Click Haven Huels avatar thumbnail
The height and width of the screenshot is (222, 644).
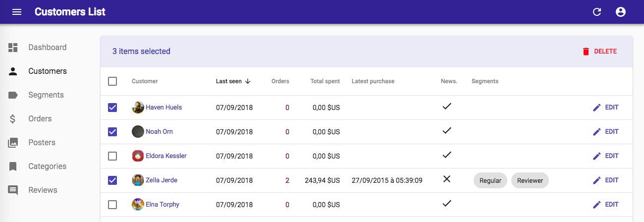click(x=138, y=108)
